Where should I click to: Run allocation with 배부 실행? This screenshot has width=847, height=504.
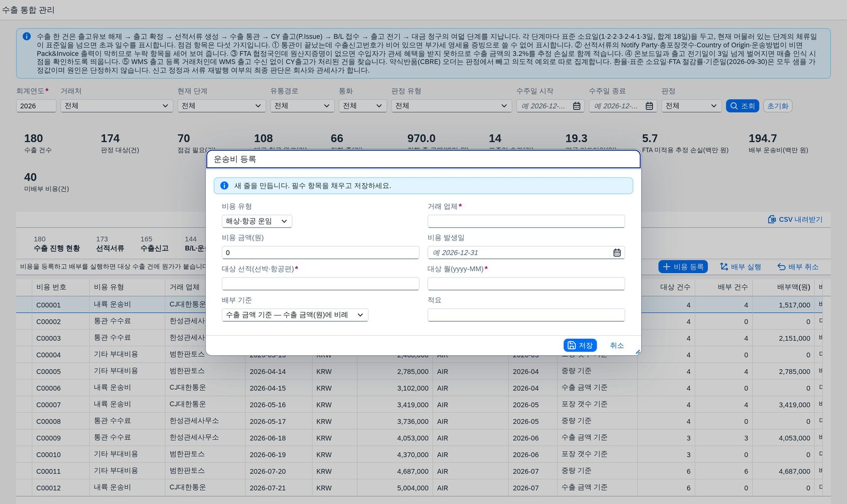tap(740, 267)
